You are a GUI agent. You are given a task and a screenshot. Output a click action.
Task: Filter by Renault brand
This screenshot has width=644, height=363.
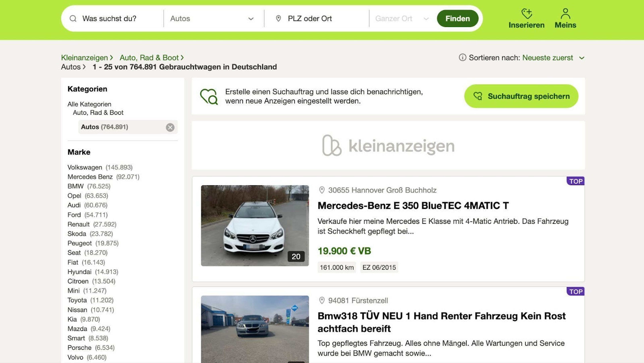(x=78, y=224)
